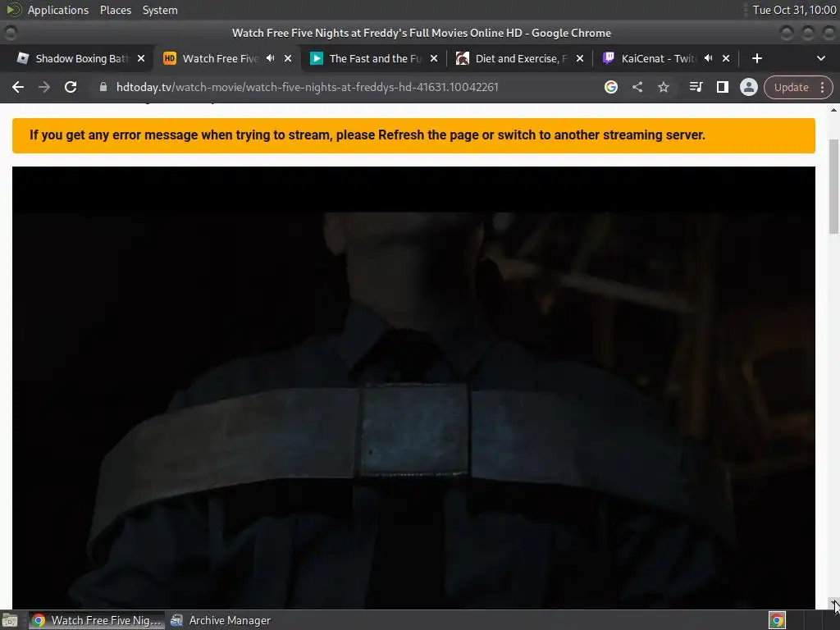
Task: Close the KaiCenat Twitch tab
Action: 726,58
